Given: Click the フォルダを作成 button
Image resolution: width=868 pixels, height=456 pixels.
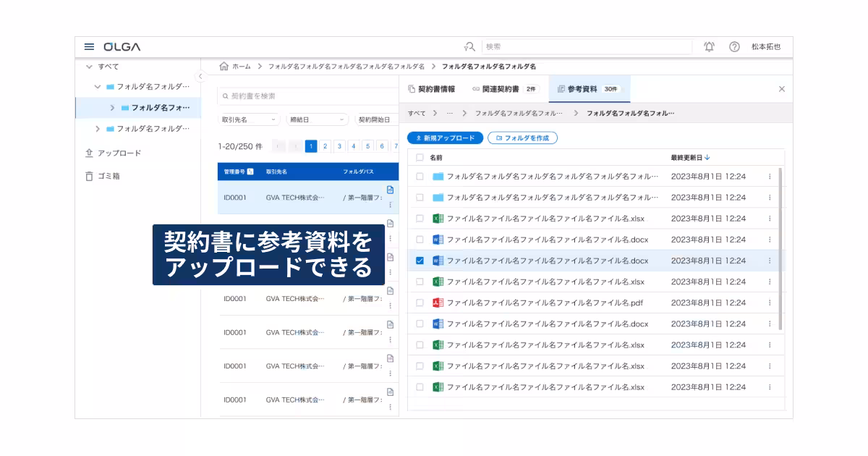Looking at the screenshot, I should 522,138.
